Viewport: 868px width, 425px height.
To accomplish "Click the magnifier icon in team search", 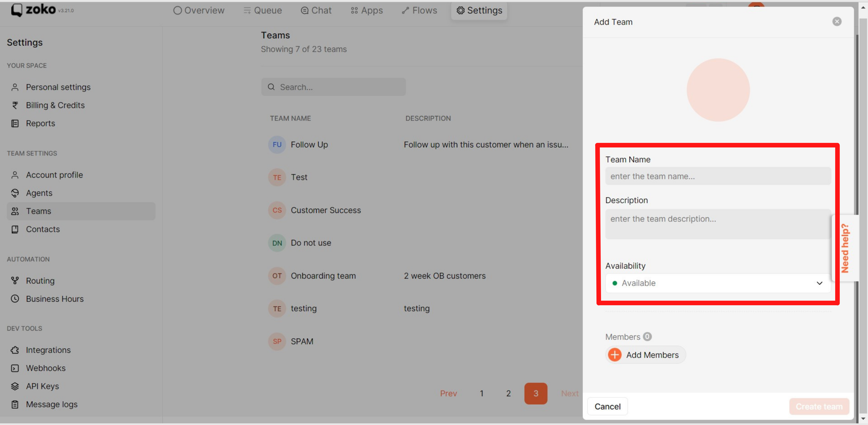I will [271, 87].
